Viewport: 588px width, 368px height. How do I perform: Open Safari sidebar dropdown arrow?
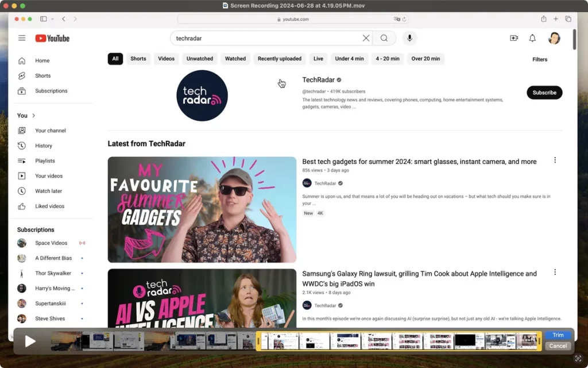point(52,19)
